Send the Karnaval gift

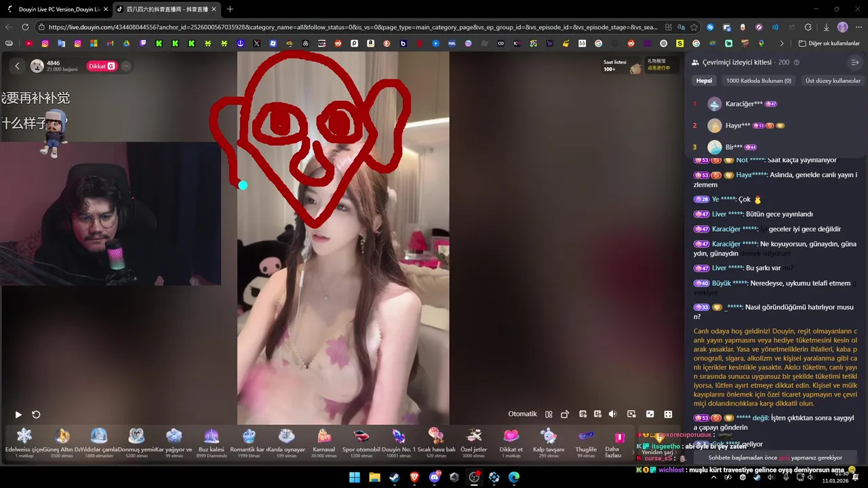coord(324,443)
